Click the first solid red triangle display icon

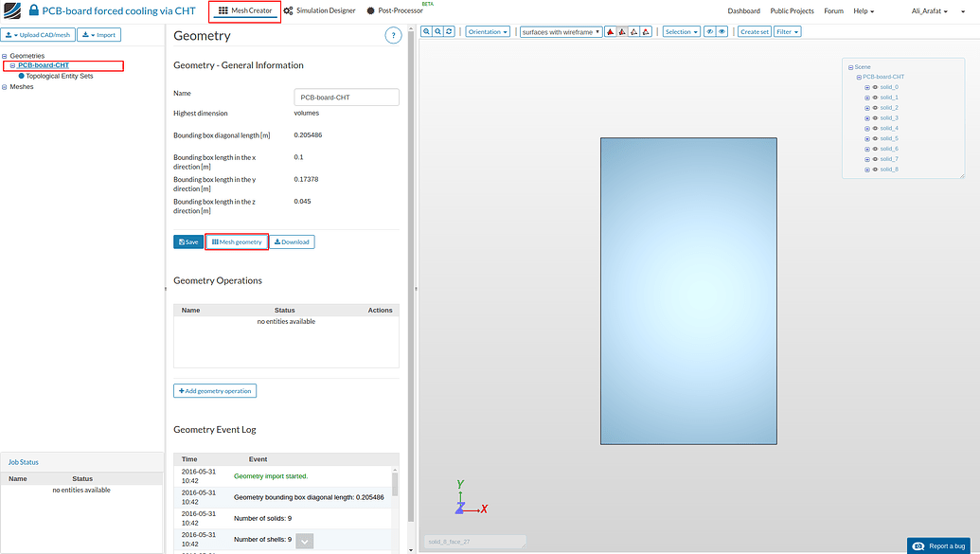click(x=611, y=31)
